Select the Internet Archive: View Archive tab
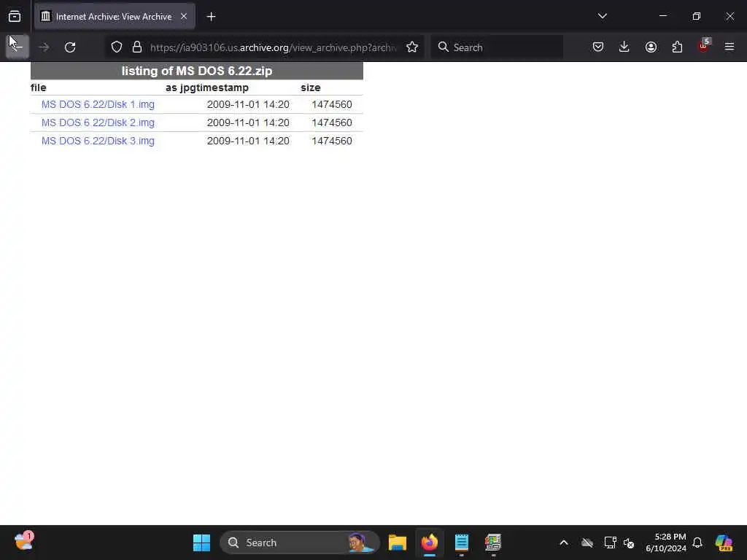The image size is (747, 560). coord(115,17)
